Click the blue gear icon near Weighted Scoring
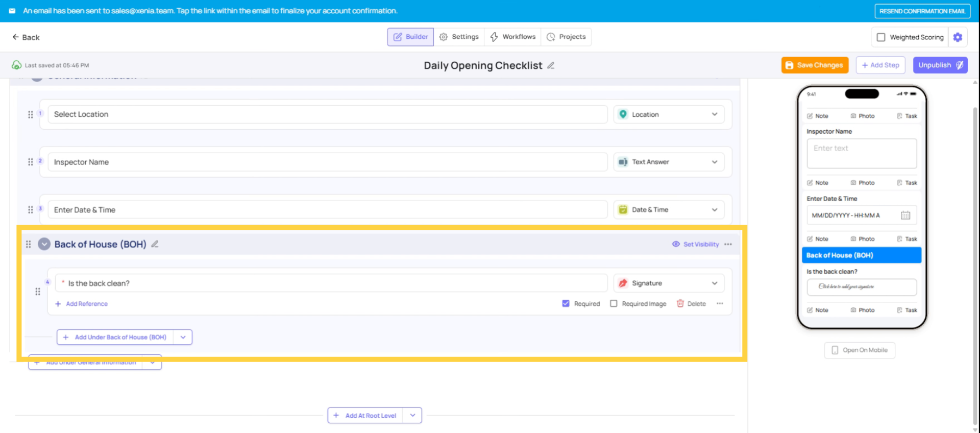Viewport: 980px width, 433px height. coord(958,37)
